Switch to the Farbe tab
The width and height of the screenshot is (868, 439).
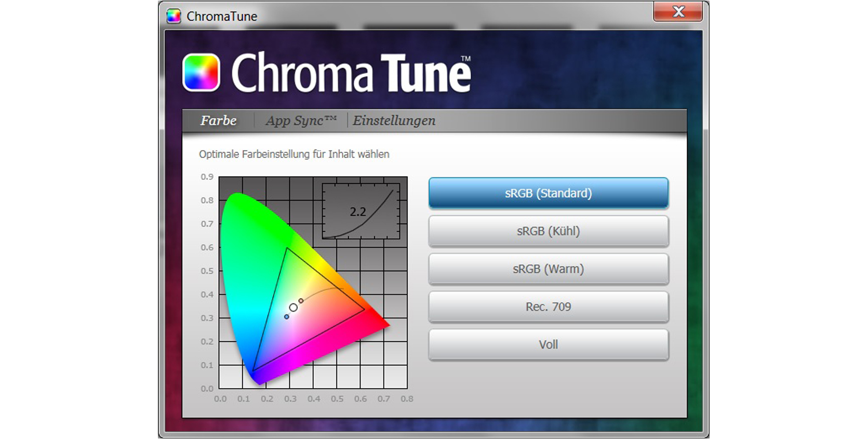(x=218, y=121)
